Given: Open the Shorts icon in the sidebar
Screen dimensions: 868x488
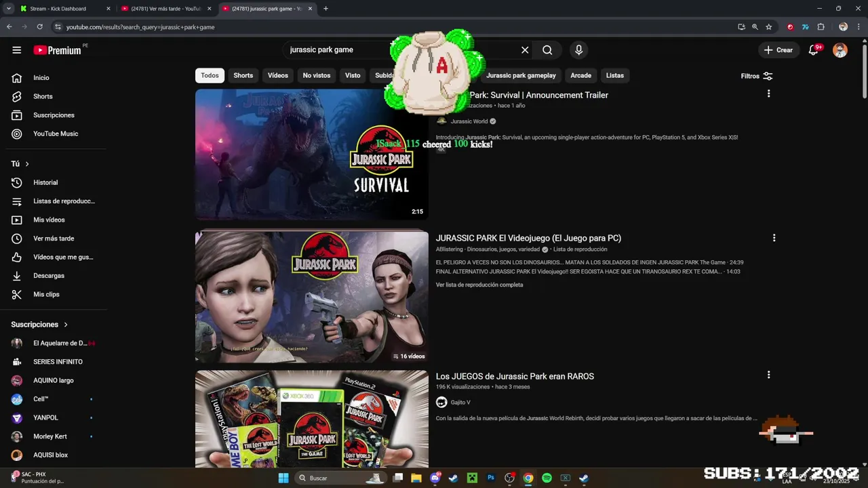Looking at the screenshot, I should click(17, 96).
